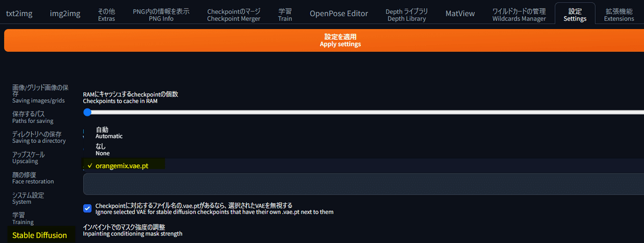Open the Extensions tab
Viewport: 644px width, 243px height.
point(619,14)
